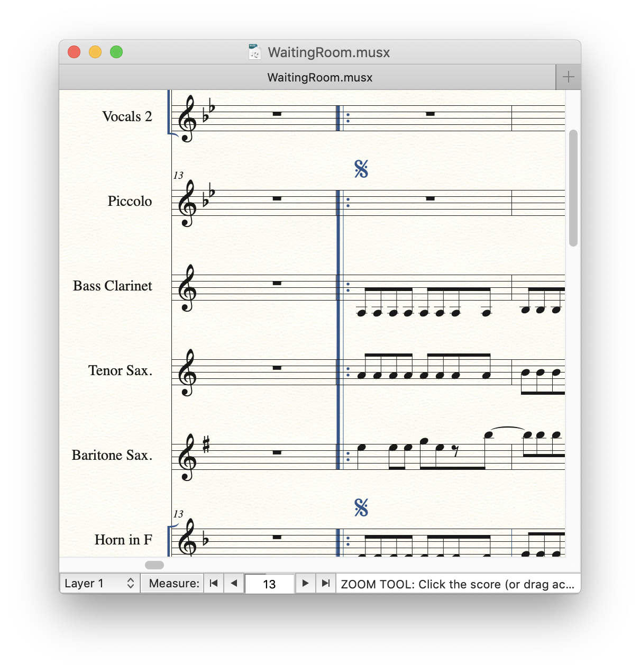This screenshot has width=640, height=672.
Task: Click the vertical scrollbar thumb
Action: tap(573, 188)
